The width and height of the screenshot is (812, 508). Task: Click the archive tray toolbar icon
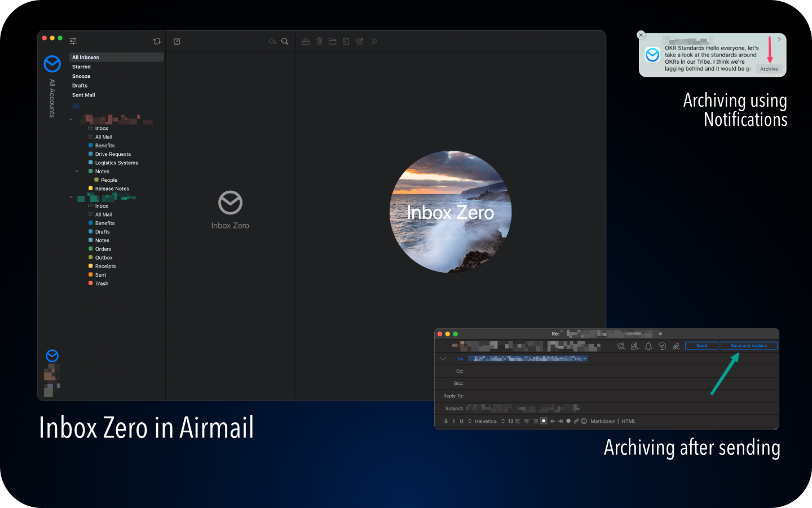(306, 41)
